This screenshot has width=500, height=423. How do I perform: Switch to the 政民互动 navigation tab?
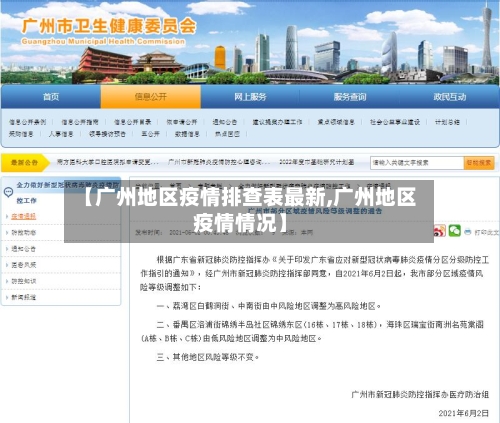pos(449,97)
